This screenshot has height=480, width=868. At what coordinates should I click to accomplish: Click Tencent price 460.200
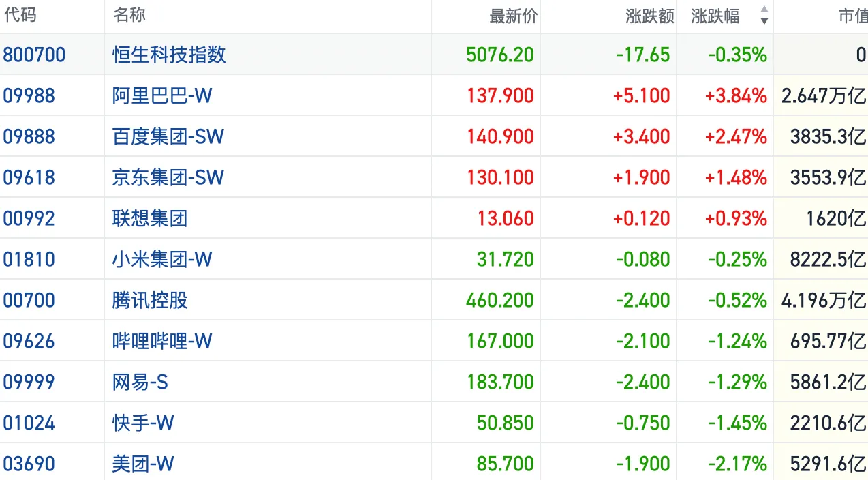click(x=500, y=300)
